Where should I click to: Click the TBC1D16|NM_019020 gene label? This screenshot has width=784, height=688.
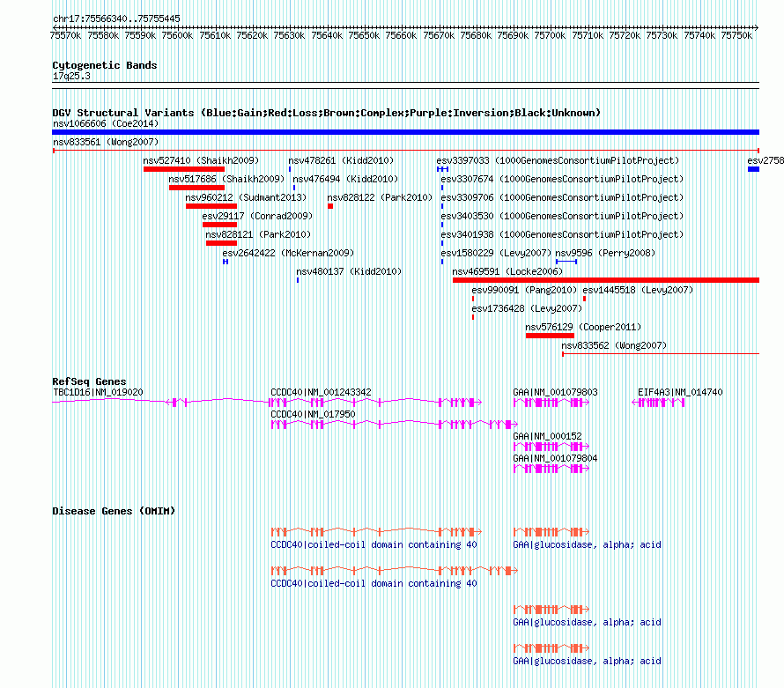pyautogui.click(x=98, y=393)
